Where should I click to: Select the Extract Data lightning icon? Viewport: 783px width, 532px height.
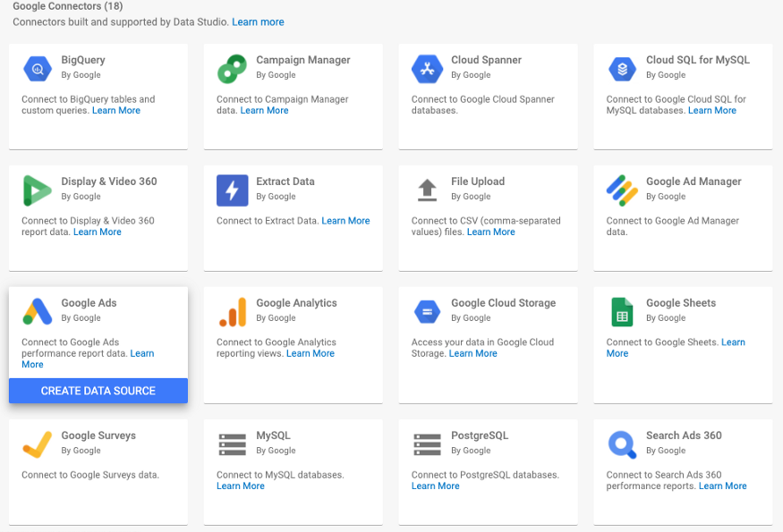[232, 190]
